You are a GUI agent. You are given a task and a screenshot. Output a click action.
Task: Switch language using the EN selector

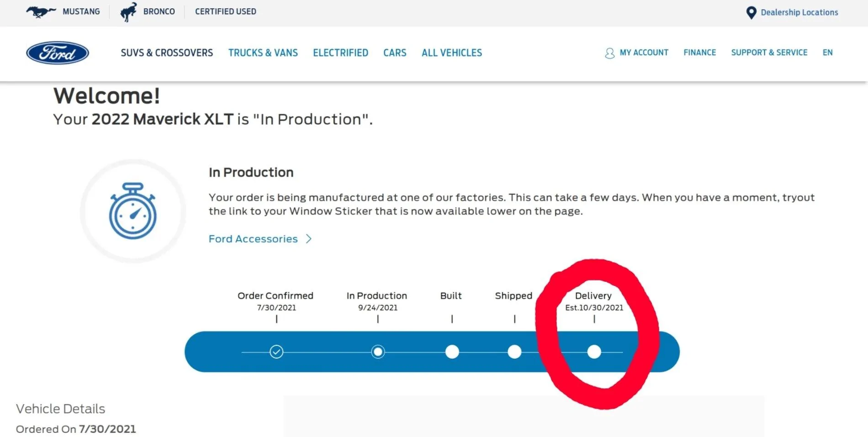pyautogui.click(x=827, y=53)
